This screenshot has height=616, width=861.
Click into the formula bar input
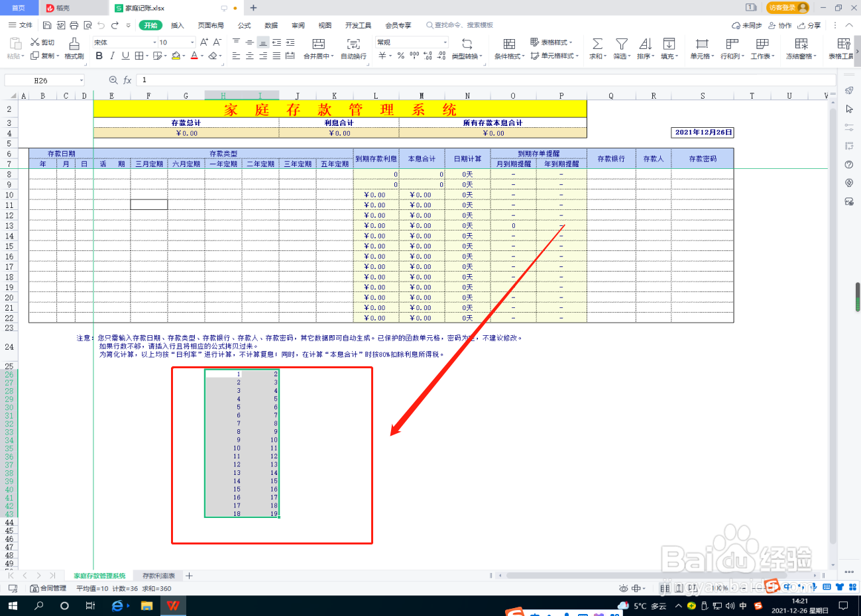click(487, 80)
